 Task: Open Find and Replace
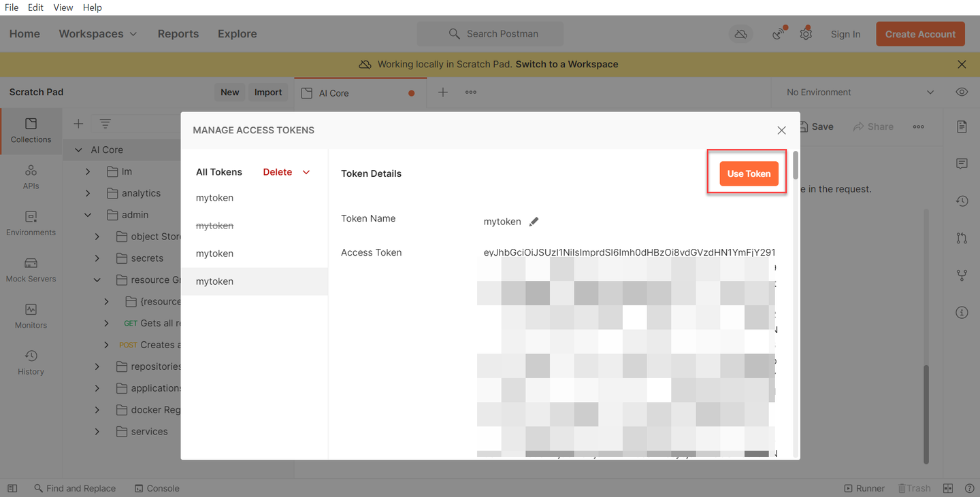(73, 488)
